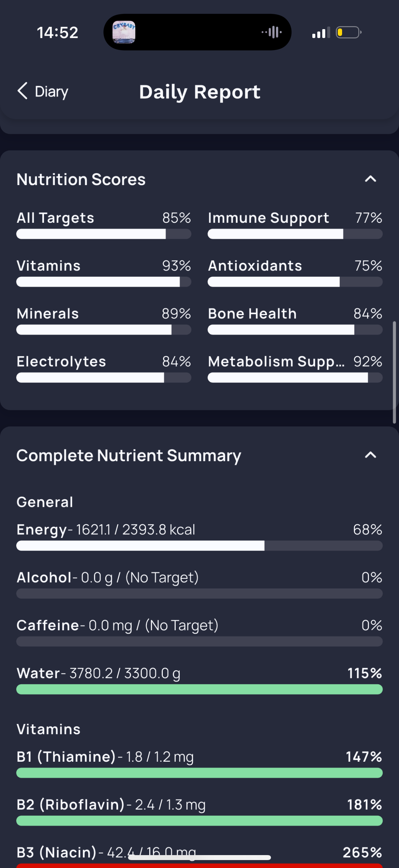Open the All Targets score
Viewport: 399px width, 868px height.
[104, 225]
